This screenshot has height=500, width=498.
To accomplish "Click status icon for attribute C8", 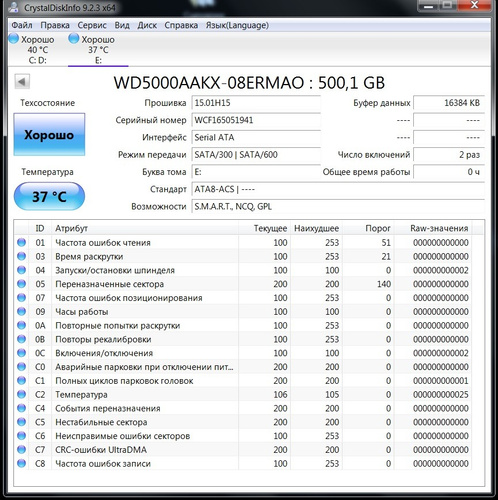I will [22, 463].
